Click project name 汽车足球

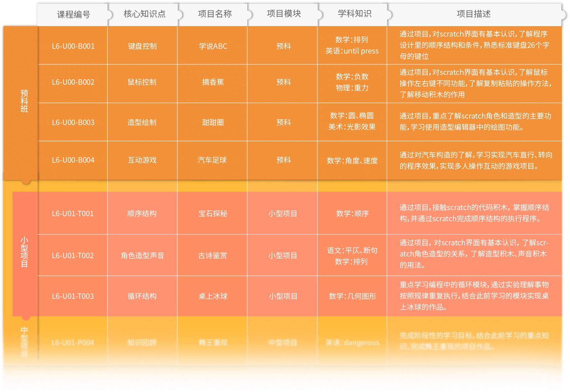tap(212, 160)
